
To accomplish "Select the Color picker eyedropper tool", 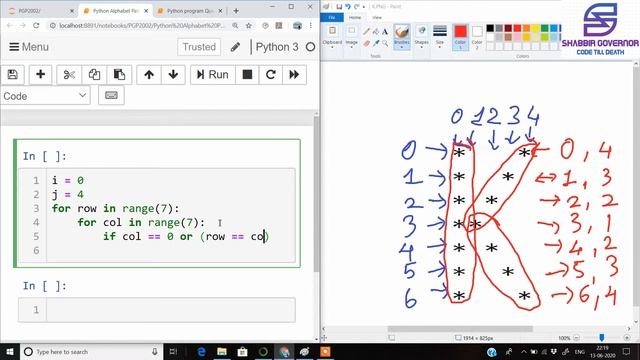I will 376,43.
